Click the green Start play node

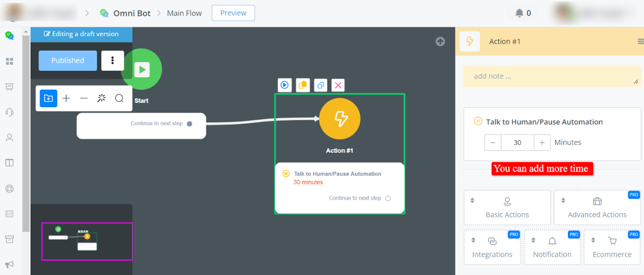pyautogui.click(x=142, y=69)
